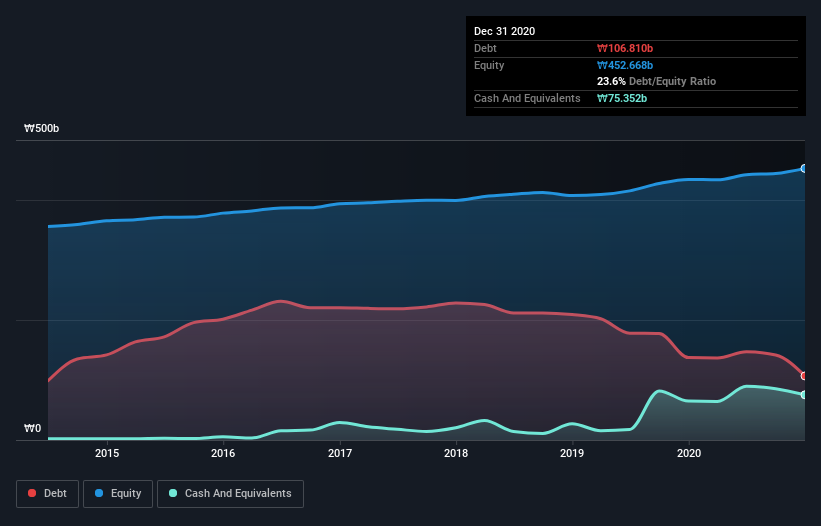The image size is (821, 526).
Task: Click the blue Equity legend dot
Action: [x=99, y=493]
